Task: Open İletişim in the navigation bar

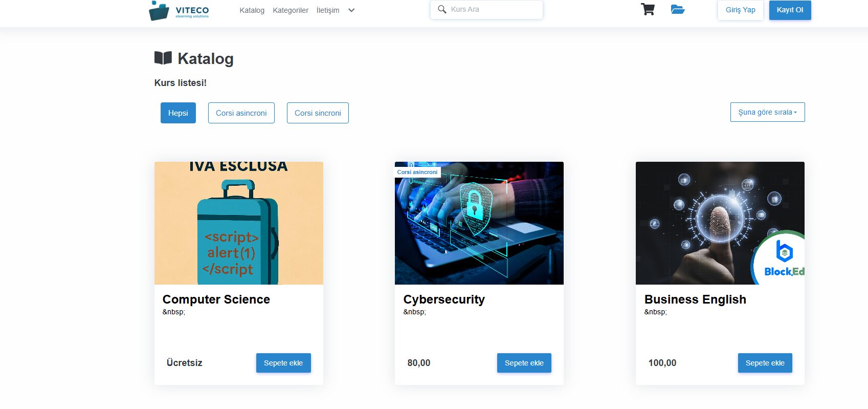Action: [x=328, y=10]
